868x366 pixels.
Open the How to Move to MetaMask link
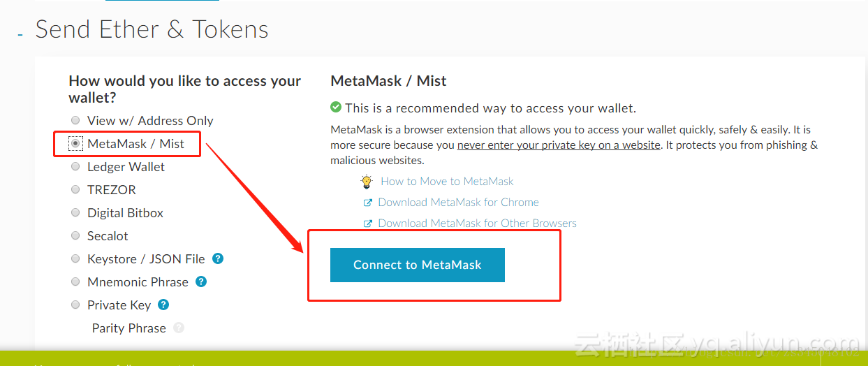(447, 181)
